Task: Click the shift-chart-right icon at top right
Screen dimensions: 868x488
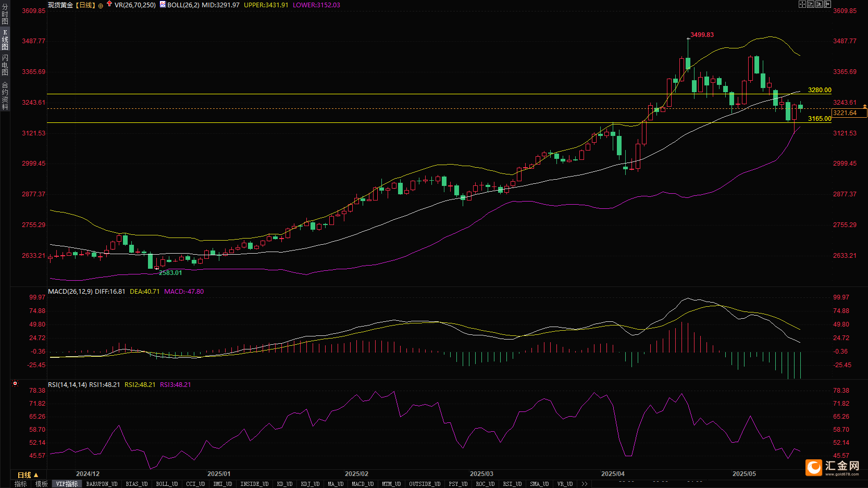Action: tap(827, 4)
